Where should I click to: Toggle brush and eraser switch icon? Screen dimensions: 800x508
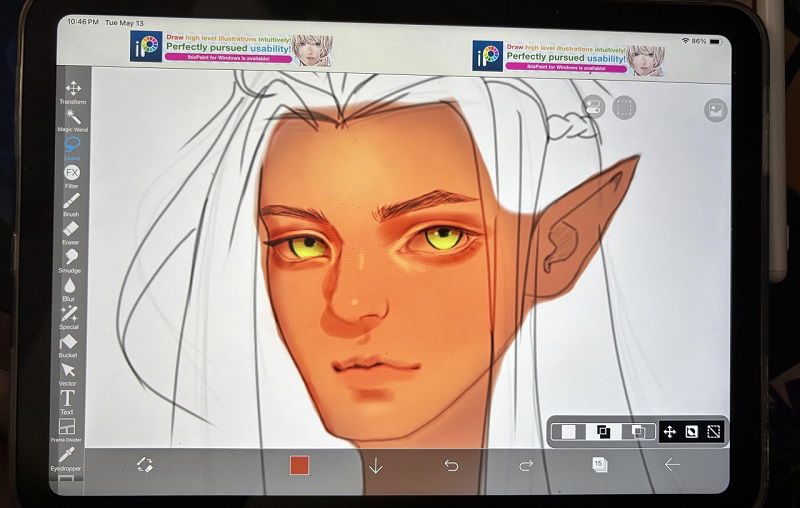pyautogui.click(x=144, y=465)
